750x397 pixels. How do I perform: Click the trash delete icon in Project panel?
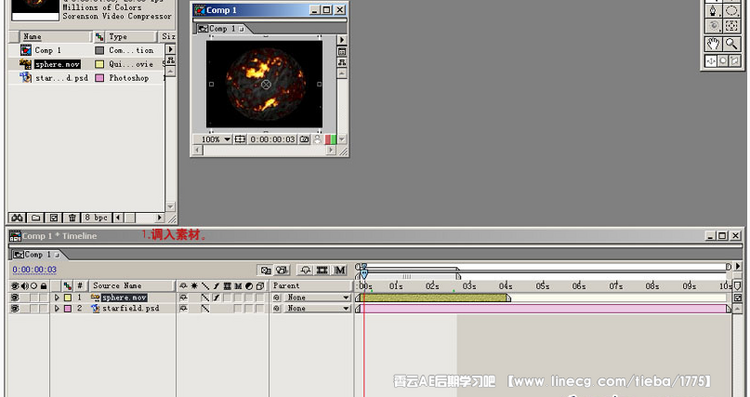pos(72,218)
